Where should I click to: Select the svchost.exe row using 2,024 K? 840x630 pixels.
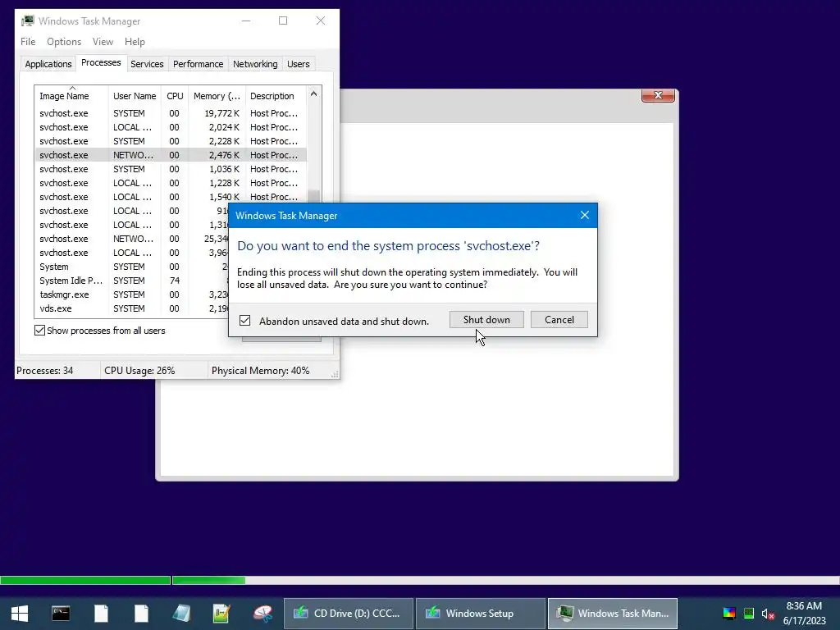[171, 127]
